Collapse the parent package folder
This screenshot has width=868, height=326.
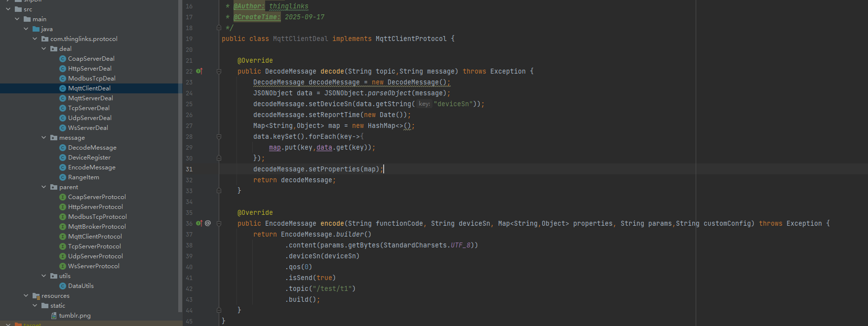click(x=44, y=187)
